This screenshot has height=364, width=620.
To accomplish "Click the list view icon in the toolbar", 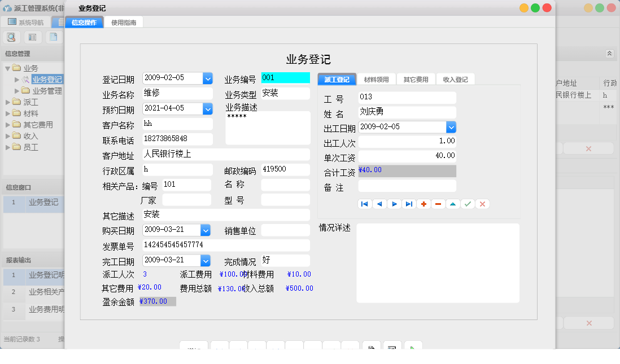I will 32,37.
